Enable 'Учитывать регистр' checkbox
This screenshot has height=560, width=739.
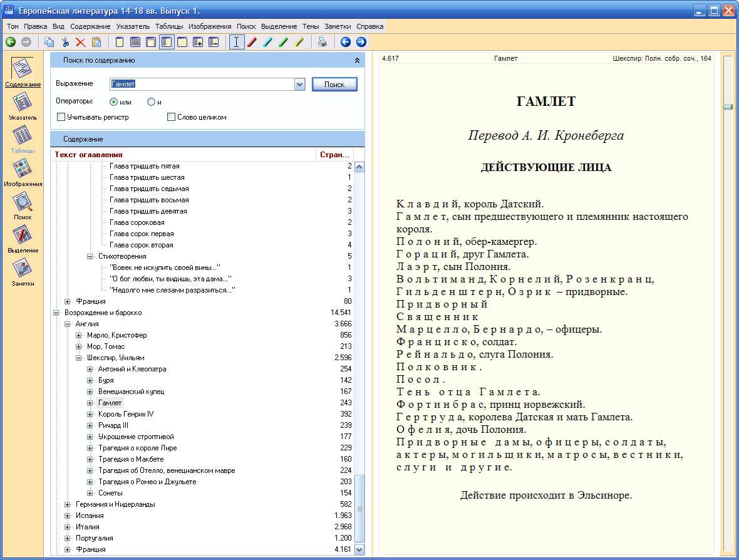click(x=61, y=117)
